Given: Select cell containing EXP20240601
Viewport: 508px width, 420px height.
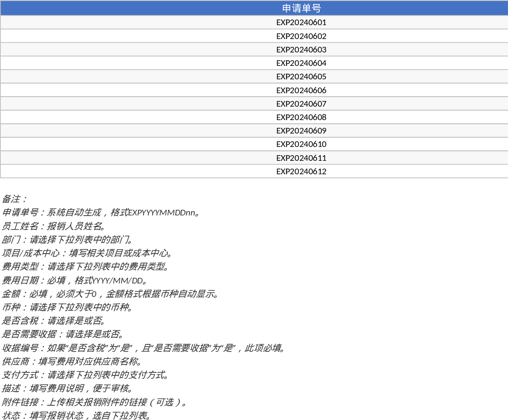Looking at the screenshot, I should tap(301, 23).
